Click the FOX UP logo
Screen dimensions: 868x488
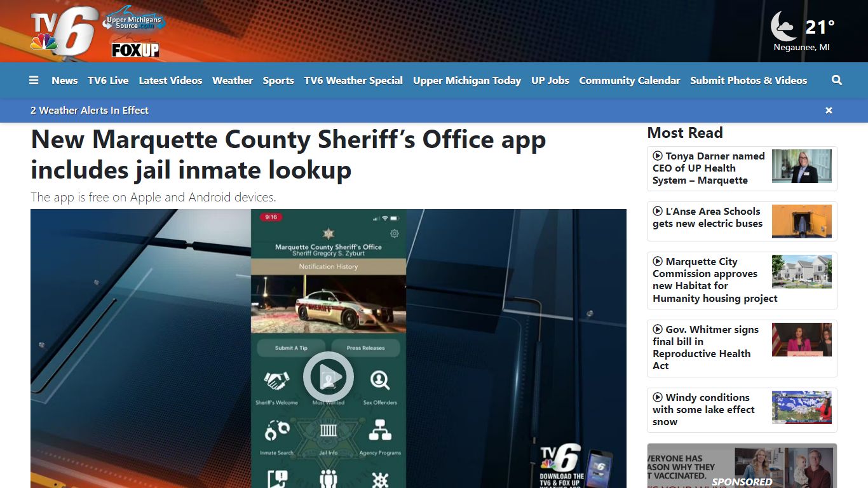[135, 50]
